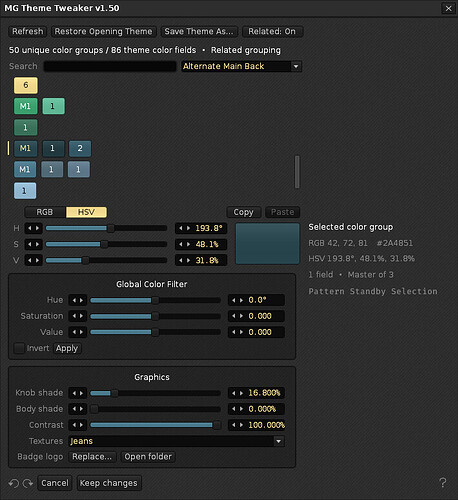Close the MG Theme Tweaker window
458x500 pixels.
pyautogui.click(x=448, y=8)
